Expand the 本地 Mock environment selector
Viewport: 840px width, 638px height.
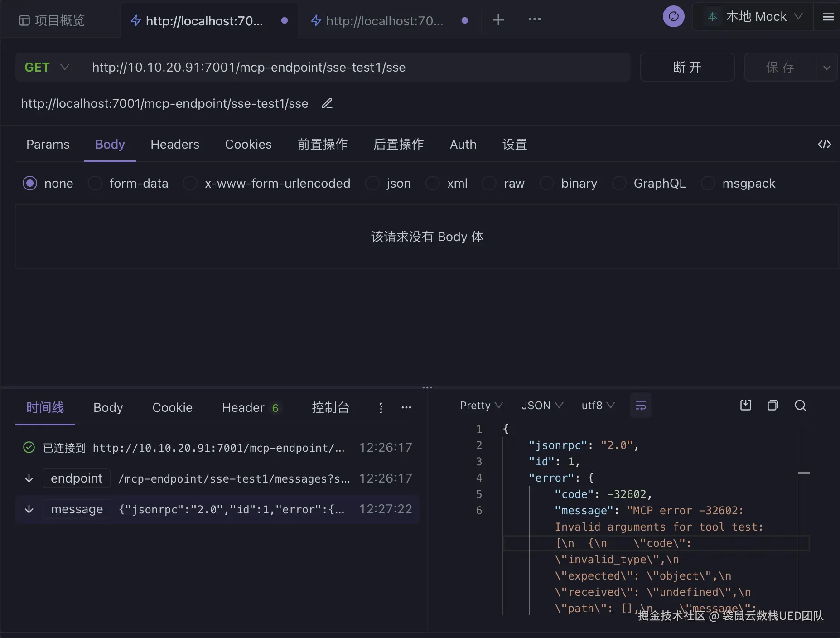coord(754,17)
